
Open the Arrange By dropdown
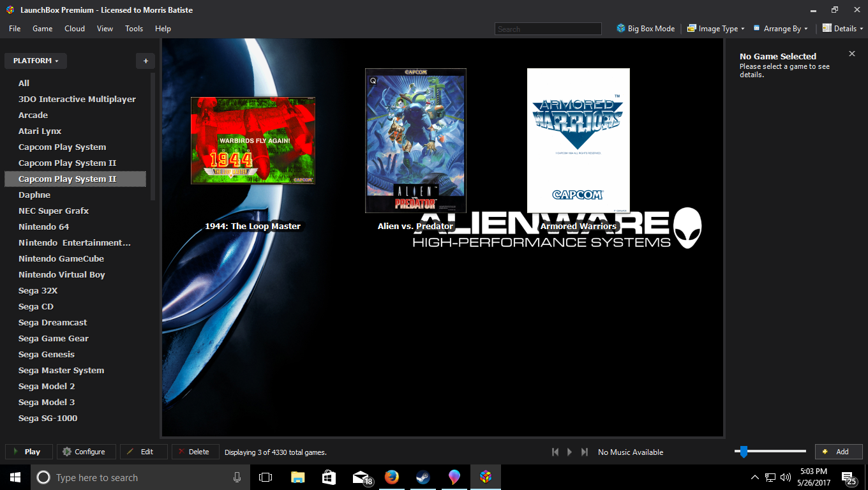(781, 29)
